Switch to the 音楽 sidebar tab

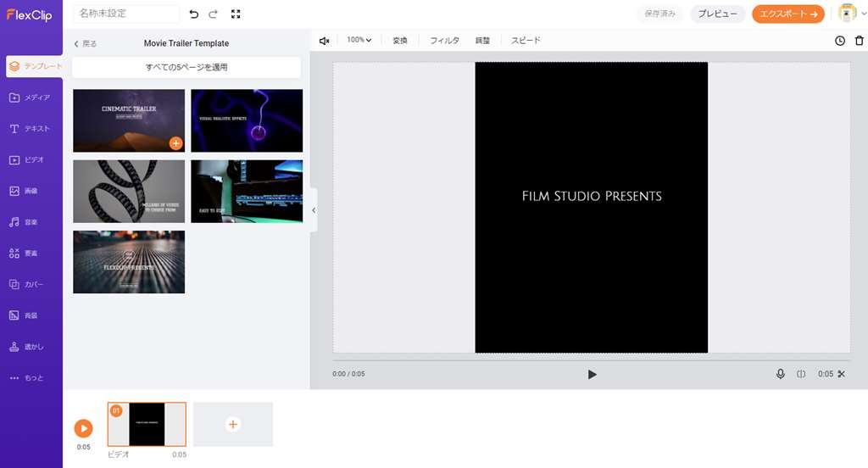pos(31,222)
